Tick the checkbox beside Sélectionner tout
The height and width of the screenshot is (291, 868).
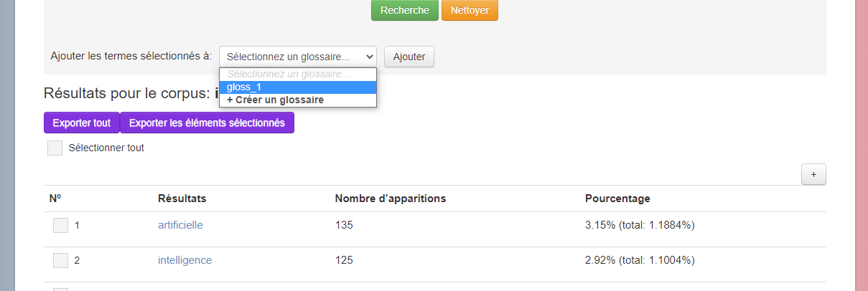pos(55,148)
